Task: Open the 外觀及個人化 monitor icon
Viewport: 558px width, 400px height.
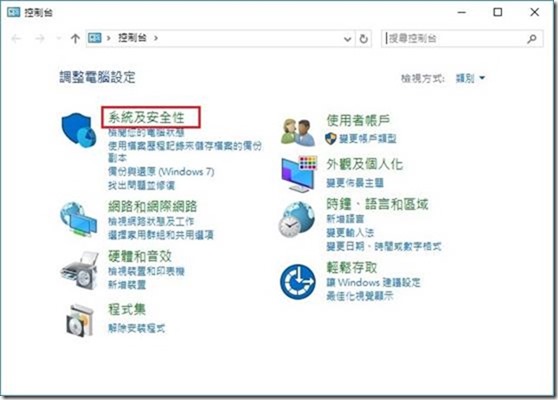Action: [298, 174]
